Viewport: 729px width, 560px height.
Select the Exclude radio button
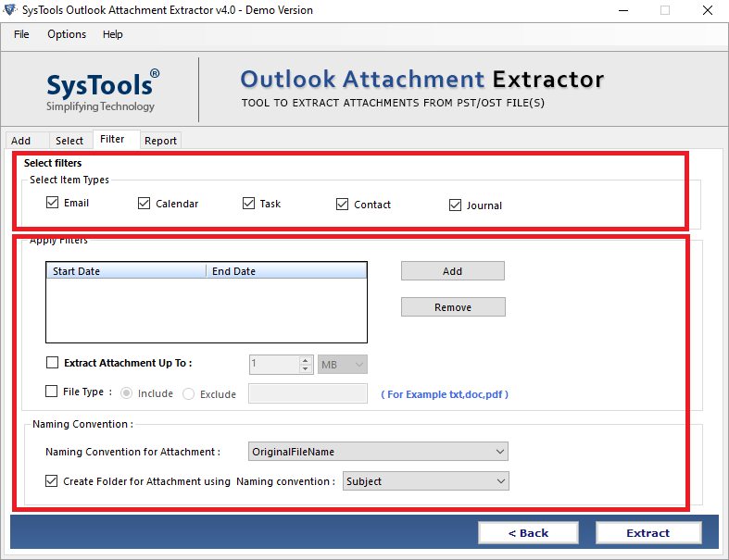click(x=188, y=394)
